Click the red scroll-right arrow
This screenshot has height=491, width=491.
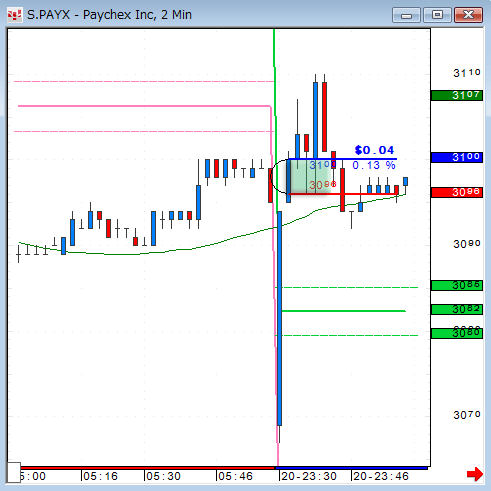(475, 474)
